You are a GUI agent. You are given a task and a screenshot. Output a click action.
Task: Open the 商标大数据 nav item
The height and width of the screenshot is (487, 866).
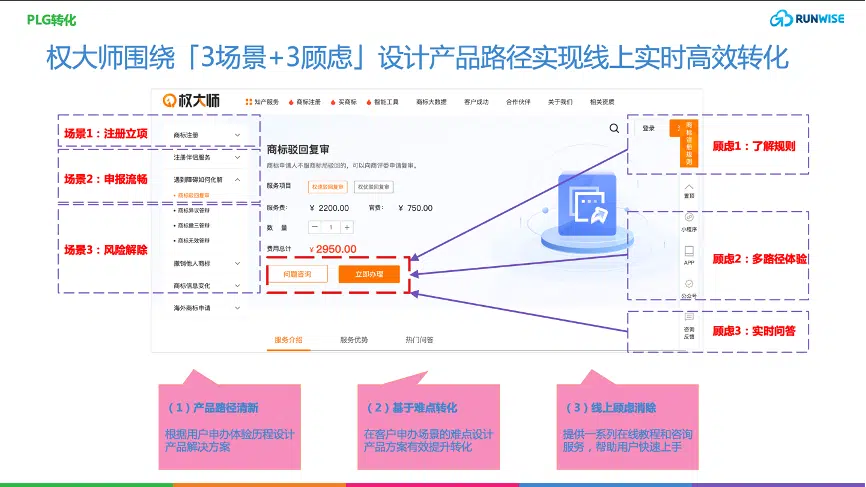[x=431, y=102]
